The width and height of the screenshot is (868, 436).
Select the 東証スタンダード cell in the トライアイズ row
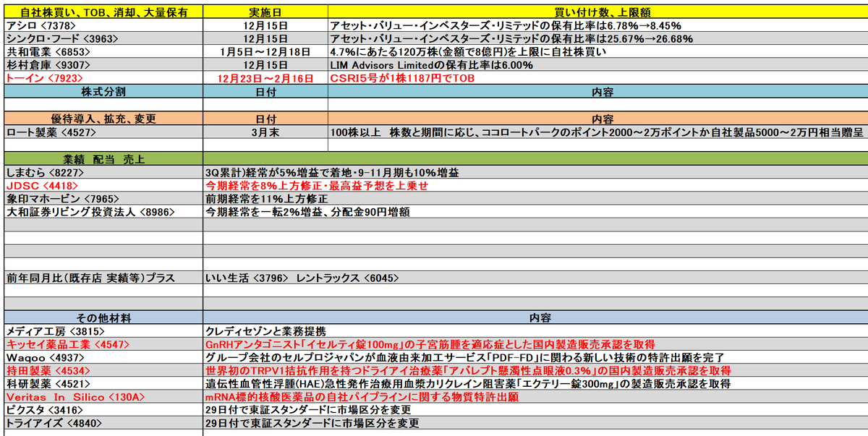click(535, 422)
